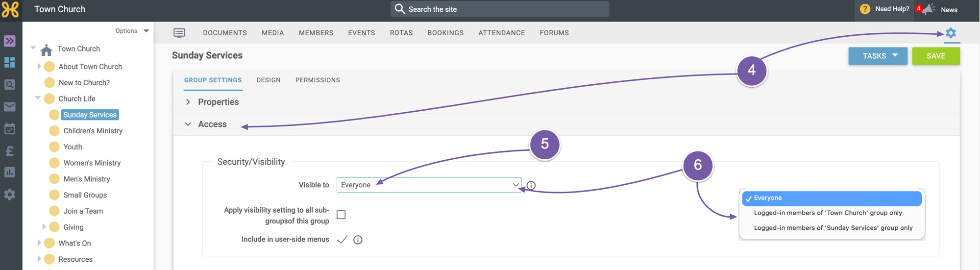Image resolution: width=980 pixels, height=270 pixels.
Task: Collapse the Town Church tree root
Action: pyautogui.click(x=33, y=48)
